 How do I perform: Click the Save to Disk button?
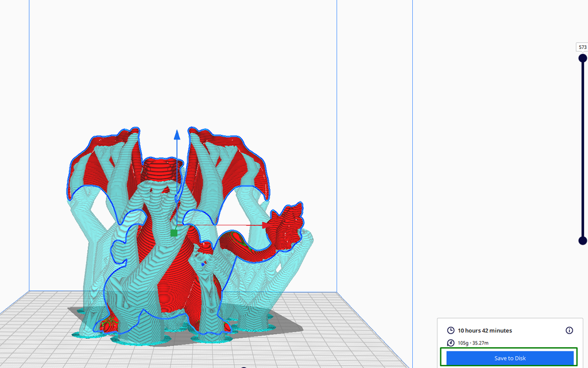click(509, 357)
